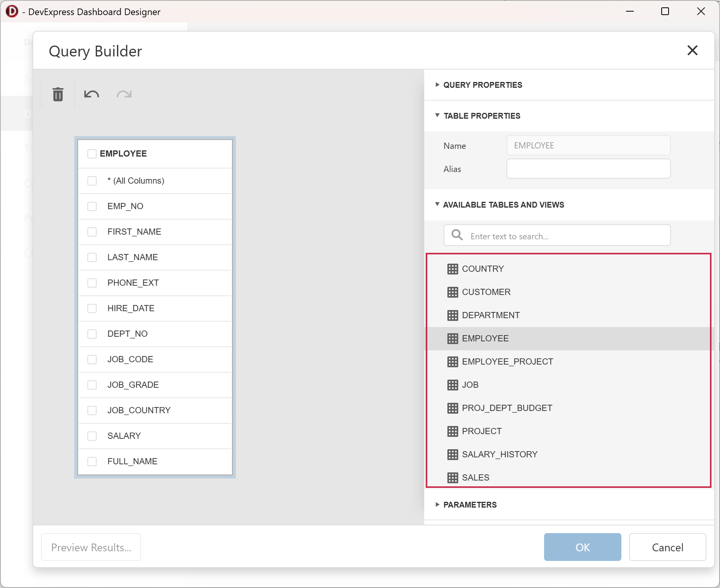
Task: Click the table Name field showing EMPLOYEE
Action: tap(589, 146)
